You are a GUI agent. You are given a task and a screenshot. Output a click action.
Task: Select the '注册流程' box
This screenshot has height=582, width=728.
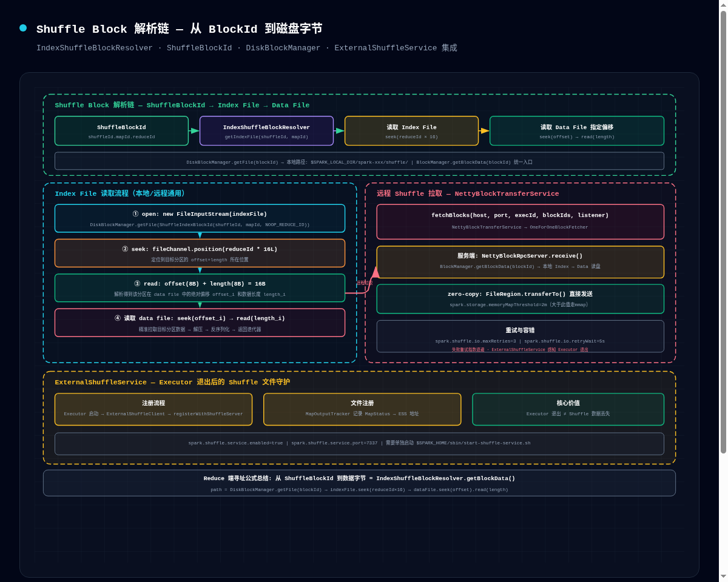(153, 409)
